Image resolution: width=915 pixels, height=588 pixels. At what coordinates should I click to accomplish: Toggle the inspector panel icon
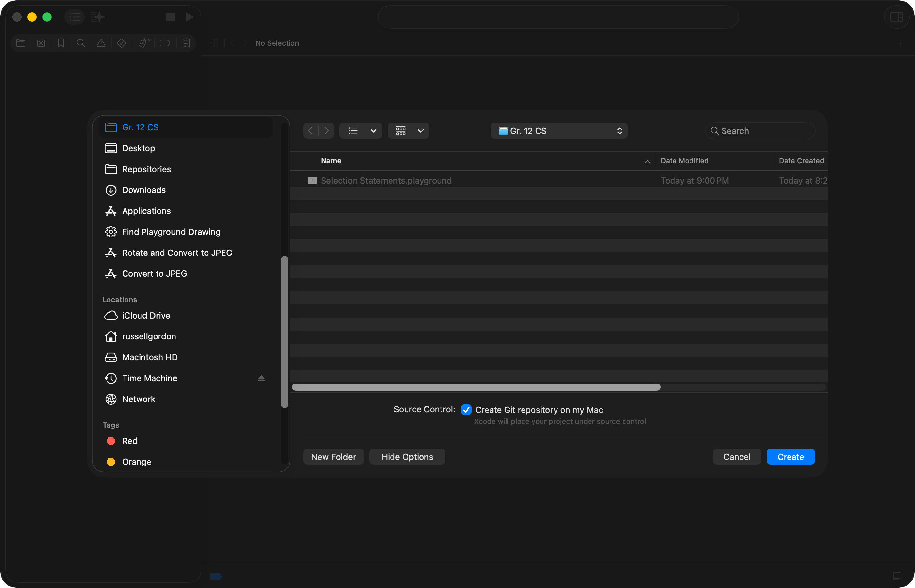[896, 17]
